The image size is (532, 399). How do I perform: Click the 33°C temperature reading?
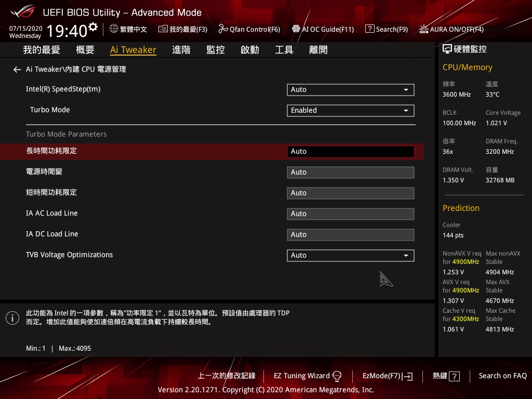coord(493,95)
